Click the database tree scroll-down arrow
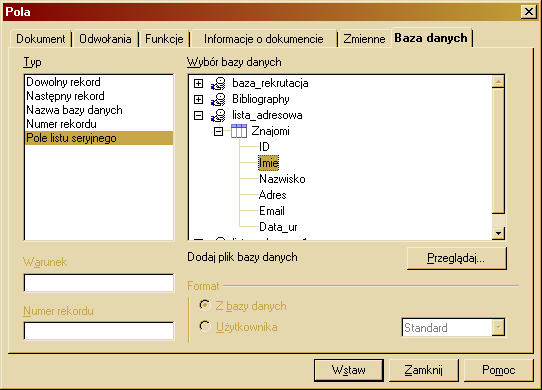 click(x=498, y=233)
